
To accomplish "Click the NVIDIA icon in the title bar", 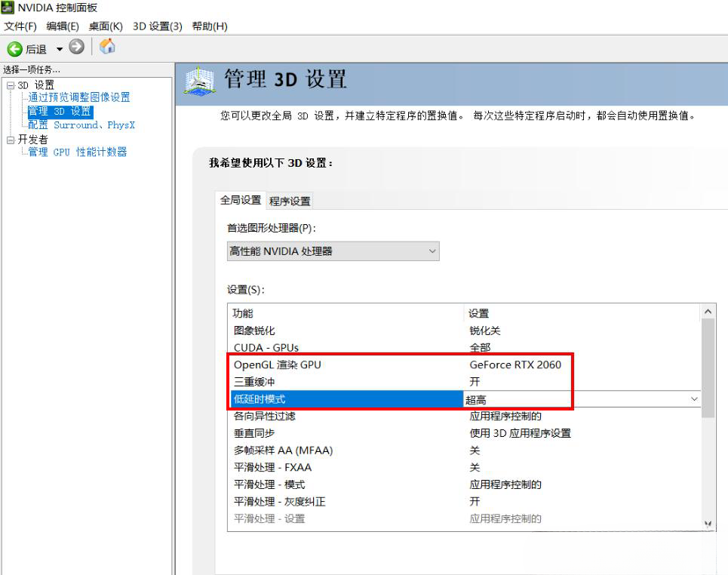I will pos(8,8).
